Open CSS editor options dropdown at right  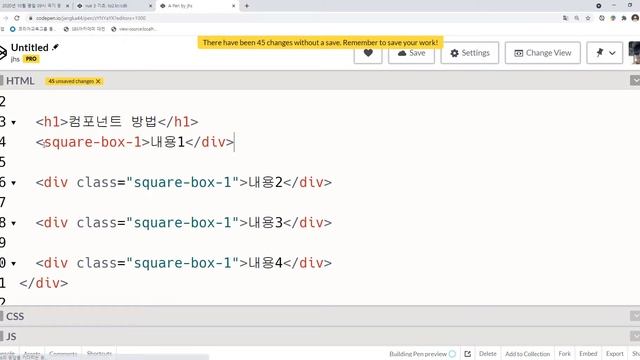[x=635, y=316]
